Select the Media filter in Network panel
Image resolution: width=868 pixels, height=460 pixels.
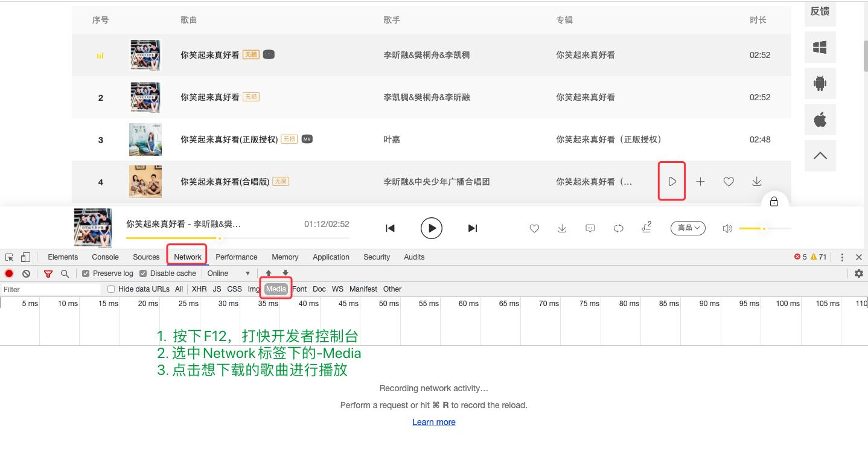[275, 289]
